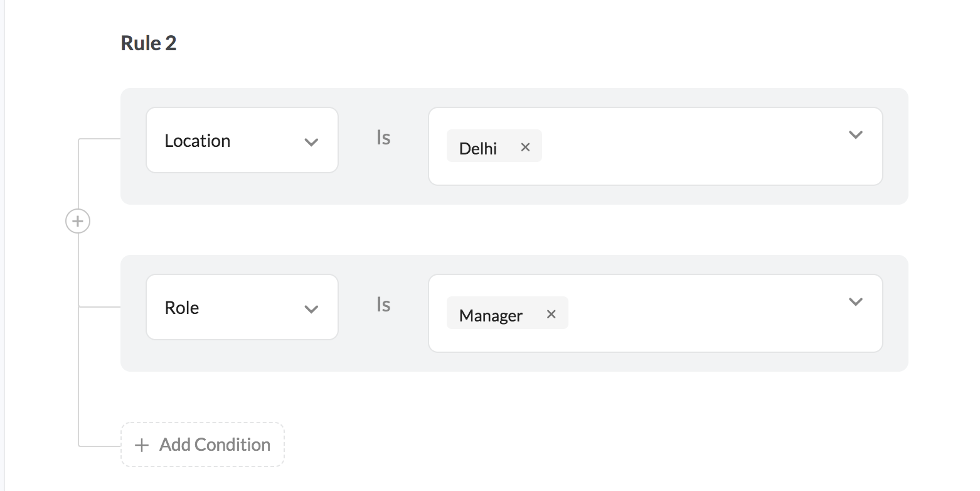Remove the Manager tag with its x
This screenshot has height=491, width=980.
[x=551, y=314]
